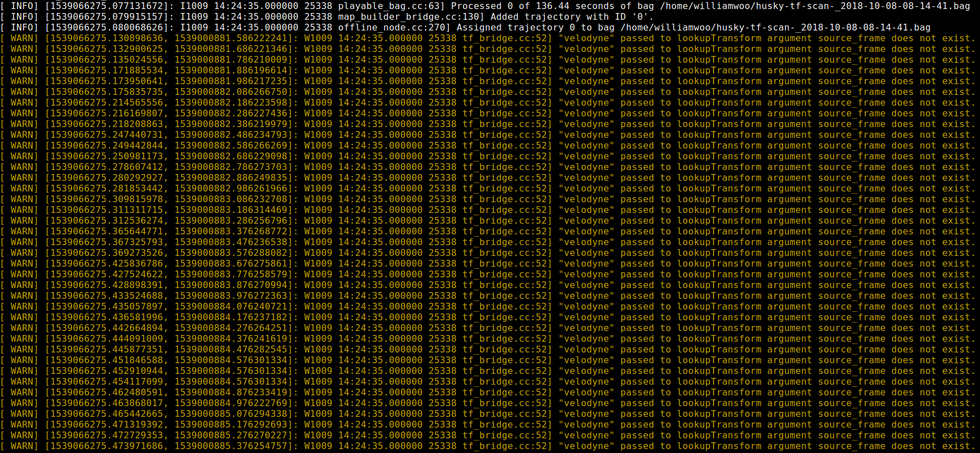This screenshot has height=453, width=980.
Task: Click the timestamp "1539066275.427524622"
Action: pos(107,274)
